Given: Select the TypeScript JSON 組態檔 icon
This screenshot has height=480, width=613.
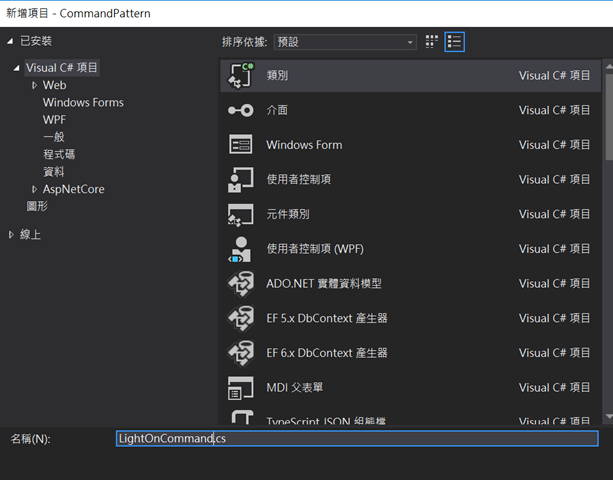Looking at the screenshot, I should click(242, 417).
